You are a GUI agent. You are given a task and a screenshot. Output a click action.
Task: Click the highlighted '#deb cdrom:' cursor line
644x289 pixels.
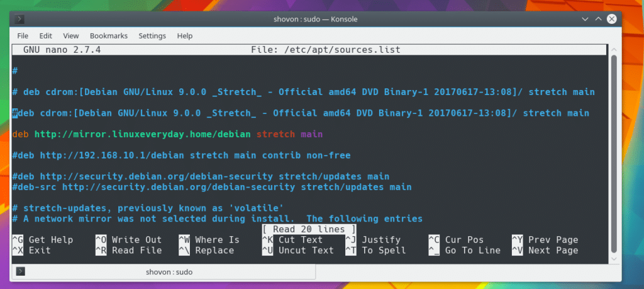(x=301, y=113)
